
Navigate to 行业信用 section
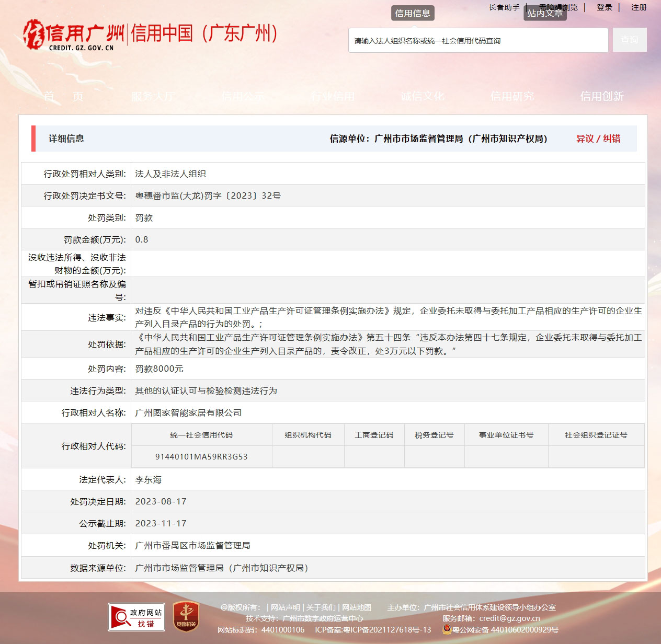[333, 96]
